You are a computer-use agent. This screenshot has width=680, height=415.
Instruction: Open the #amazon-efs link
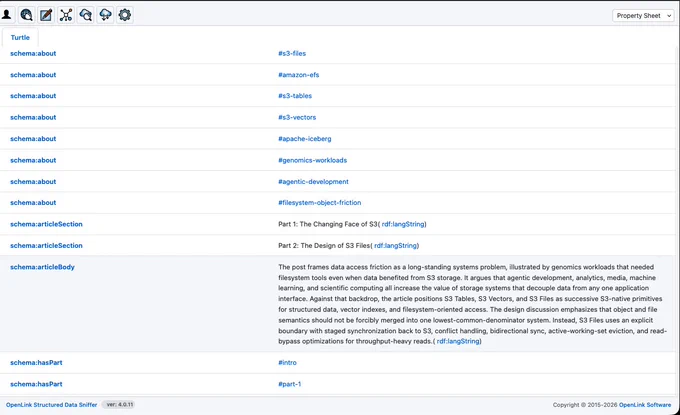298,75
